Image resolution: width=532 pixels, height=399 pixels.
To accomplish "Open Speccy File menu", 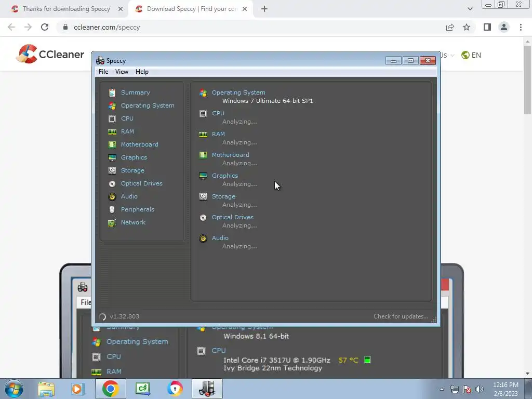I will 103,72.
